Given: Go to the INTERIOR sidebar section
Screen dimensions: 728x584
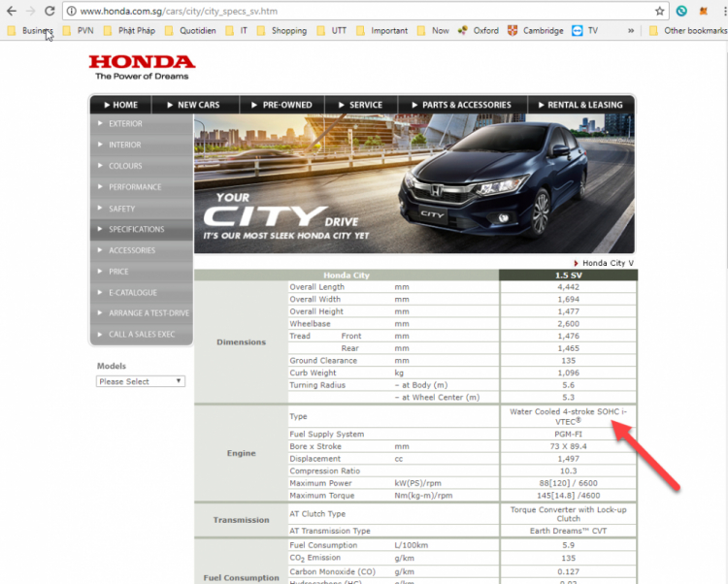Looking at the screenshot, I should point(142,145).
